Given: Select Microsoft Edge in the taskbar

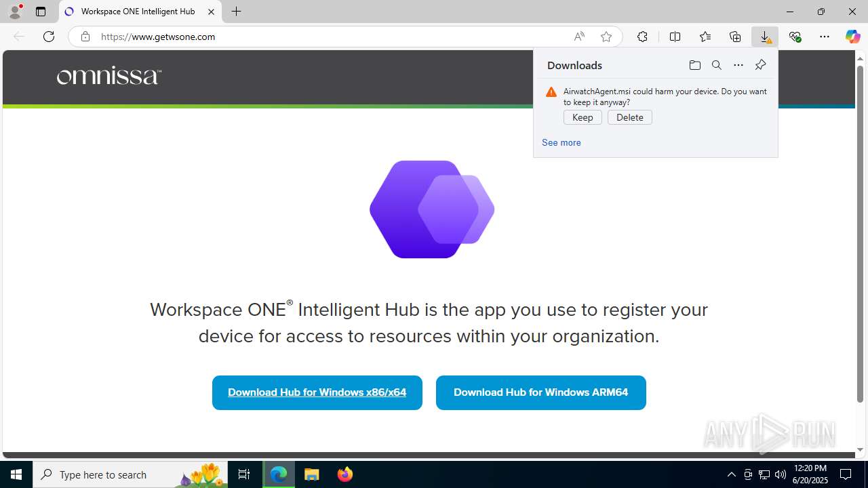Looking at the screenshot, I should 279,474.
